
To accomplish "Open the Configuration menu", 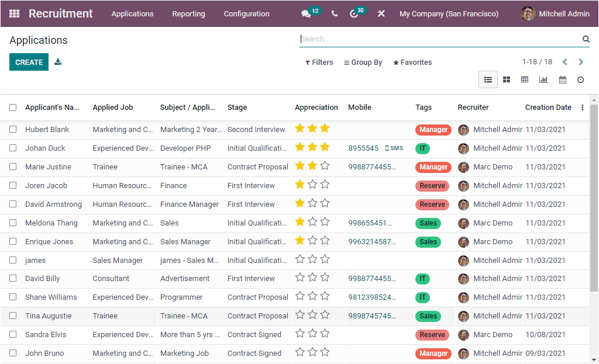I will 247,13.
